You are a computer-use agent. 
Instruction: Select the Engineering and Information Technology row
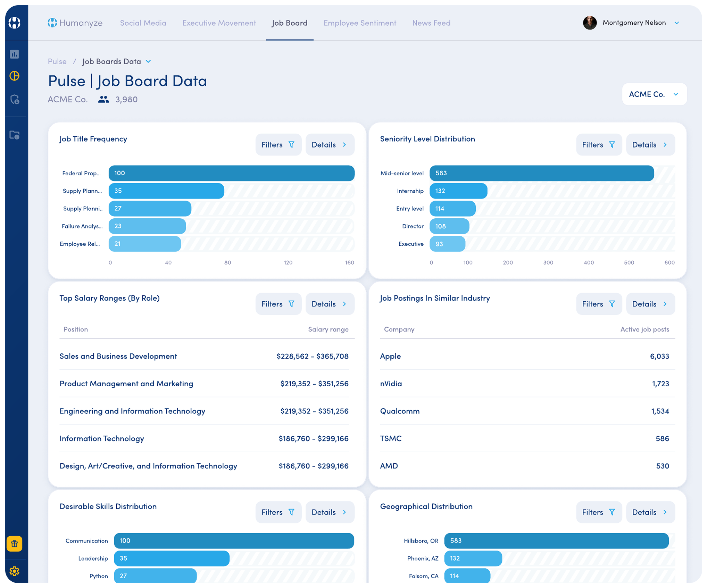pos(204,411)
